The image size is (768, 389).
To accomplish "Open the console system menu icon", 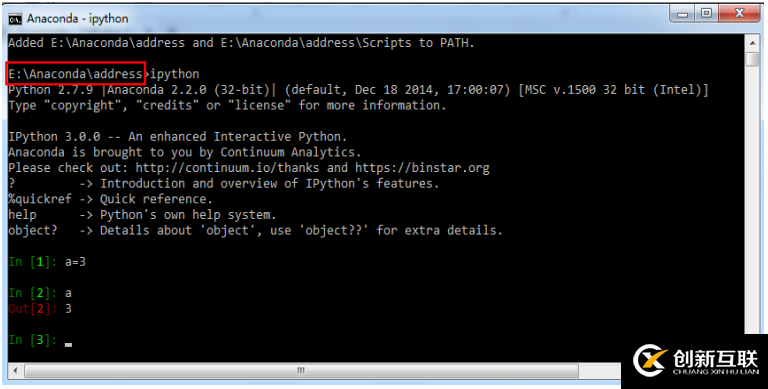I will (x=15, y=19).
